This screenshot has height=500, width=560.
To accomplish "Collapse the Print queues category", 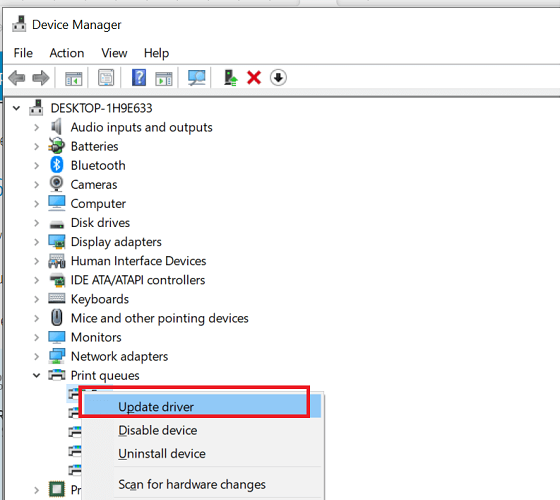I will coord(36,376).
